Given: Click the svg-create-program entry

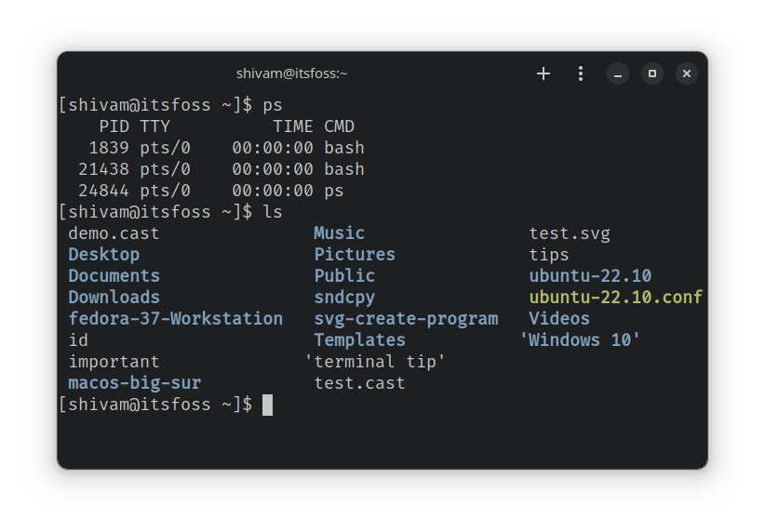Looking at the screenshot, I should coord(406,319).
